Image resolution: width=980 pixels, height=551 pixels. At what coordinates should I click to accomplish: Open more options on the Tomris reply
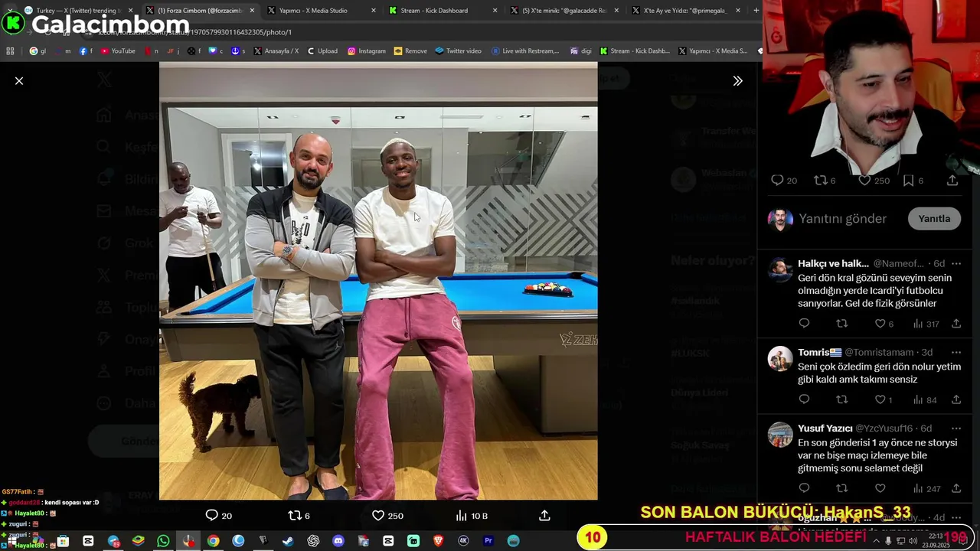click(956, 353)
